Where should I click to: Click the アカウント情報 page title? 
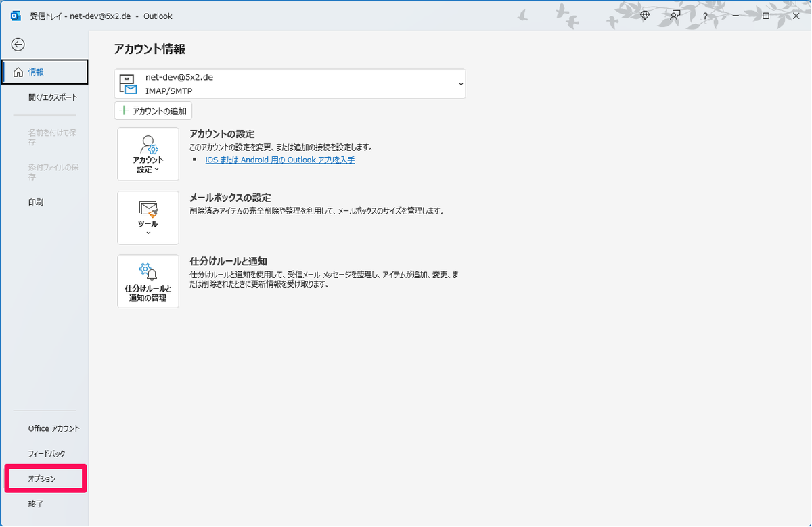click(x=150, y=49)
